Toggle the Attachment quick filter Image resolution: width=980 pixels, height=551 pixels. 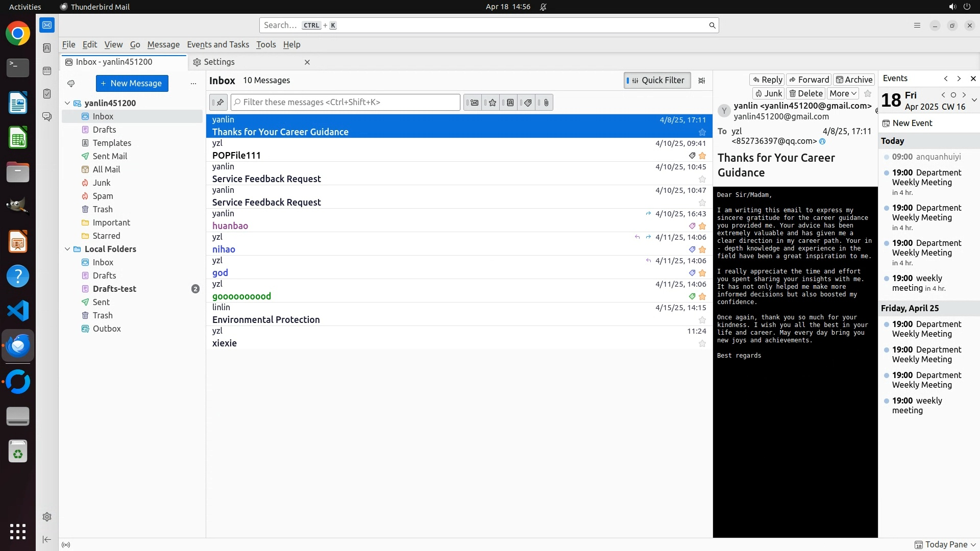(545, 103)
